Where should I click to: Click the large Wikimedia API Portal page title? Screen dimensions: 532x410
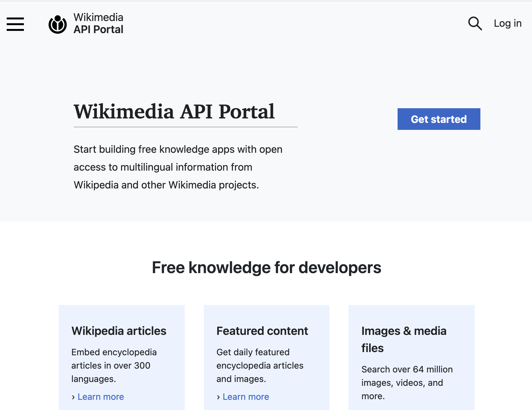click(x=174, y=111)
